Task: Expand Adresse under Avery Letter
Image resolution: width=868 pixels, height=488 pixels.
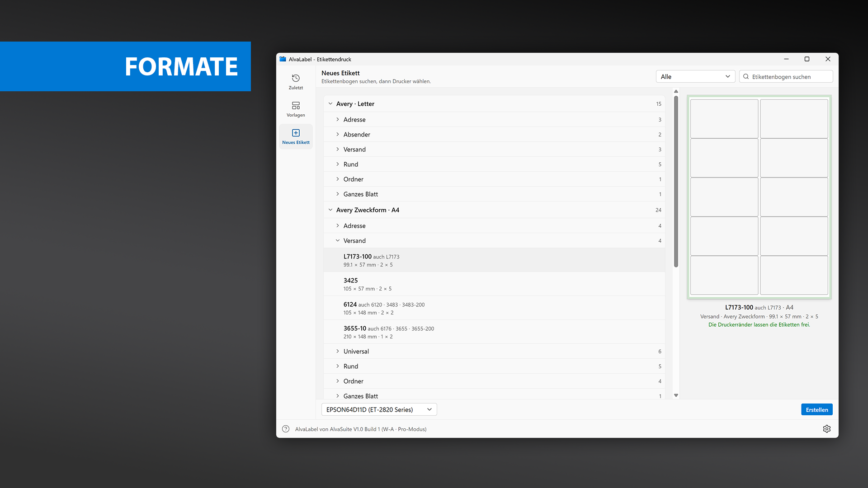Action: coord(338,119)
